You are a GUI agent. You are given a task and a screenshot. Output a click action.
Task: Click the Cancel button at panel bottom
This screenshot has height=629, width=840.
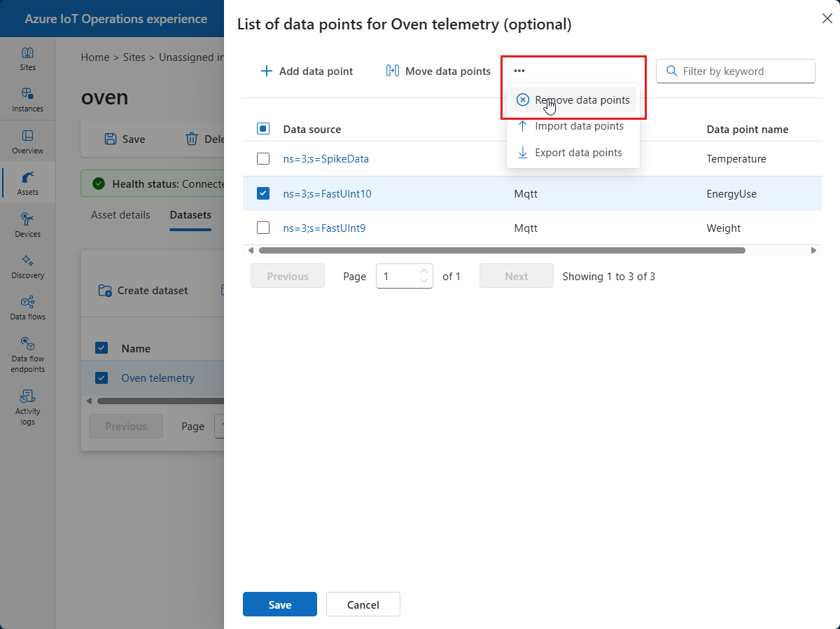(x=363, y=604)
